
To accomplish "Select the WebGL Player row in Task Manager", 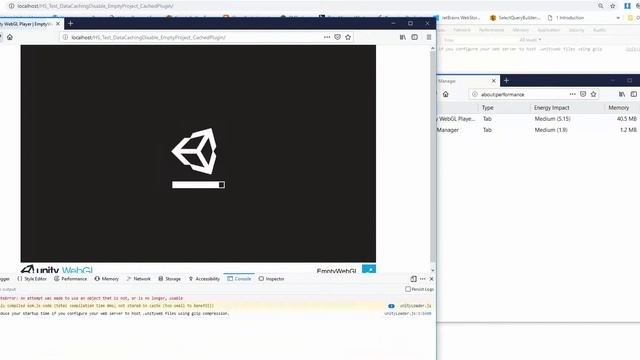I will pyautogui.click(x=538, y=119).
